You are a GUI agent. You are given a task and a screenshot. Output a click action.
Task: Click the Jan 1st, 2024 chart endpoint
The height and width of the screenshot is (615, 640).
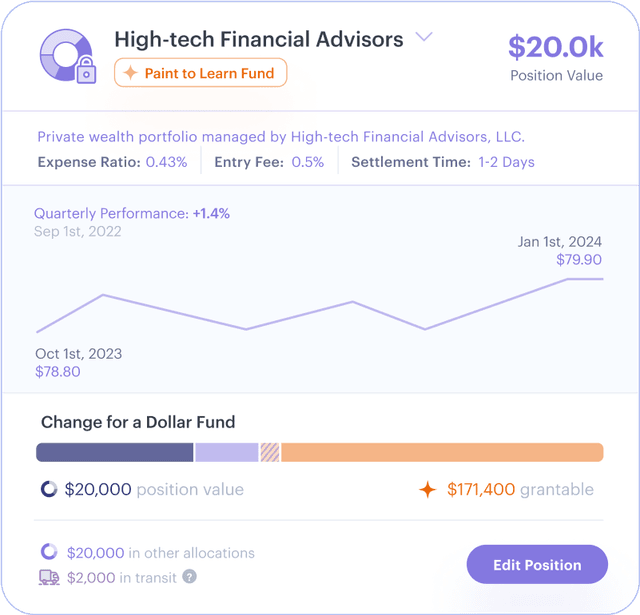(x=601, y=279)
